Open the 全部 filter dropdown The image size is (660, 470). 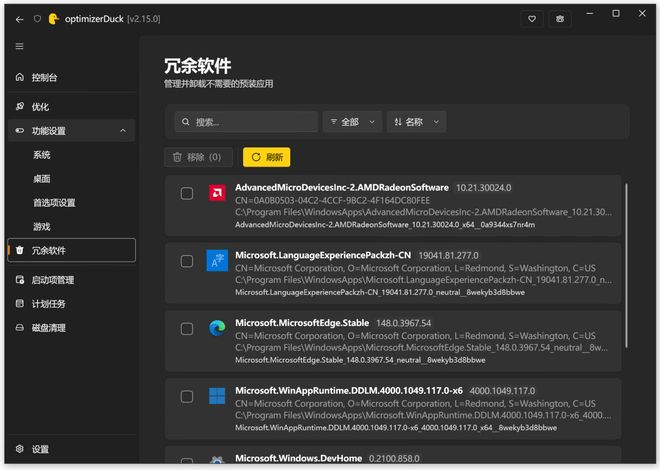[353, 122]
